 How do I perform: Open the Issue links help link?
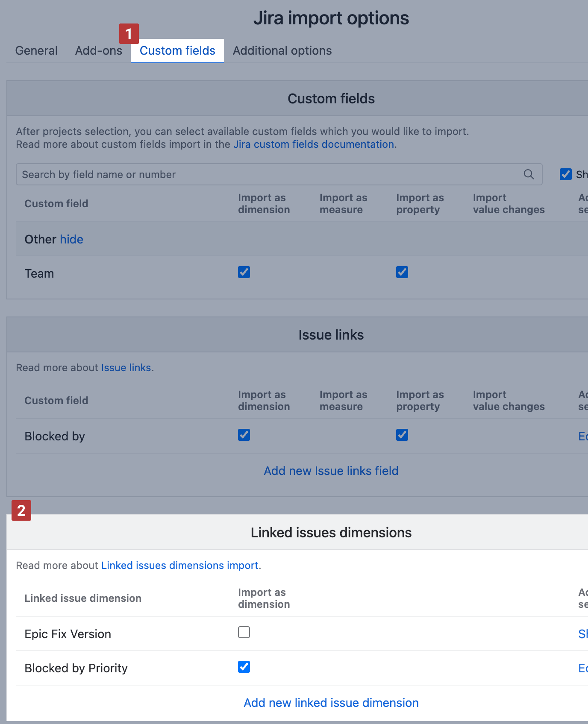pos(126,368)
